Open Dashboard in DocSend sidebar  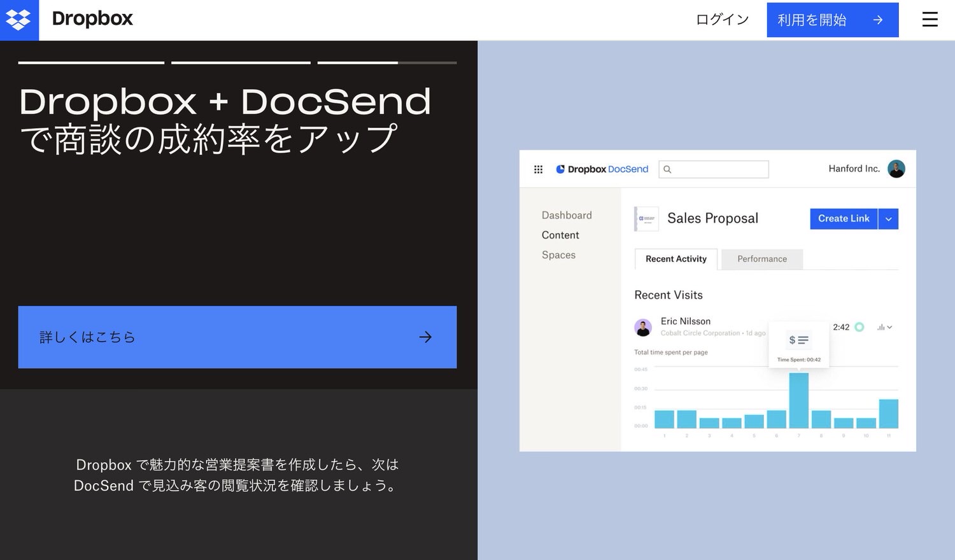pos(567,215)
